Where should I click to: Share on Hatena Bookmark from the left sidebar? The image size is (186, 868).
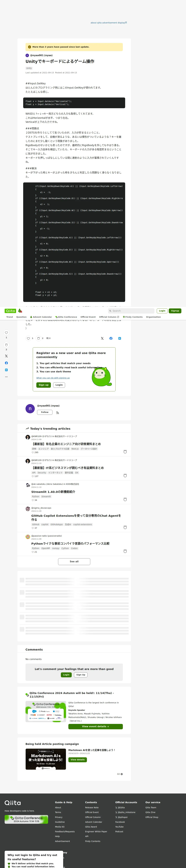click(6, 370)
